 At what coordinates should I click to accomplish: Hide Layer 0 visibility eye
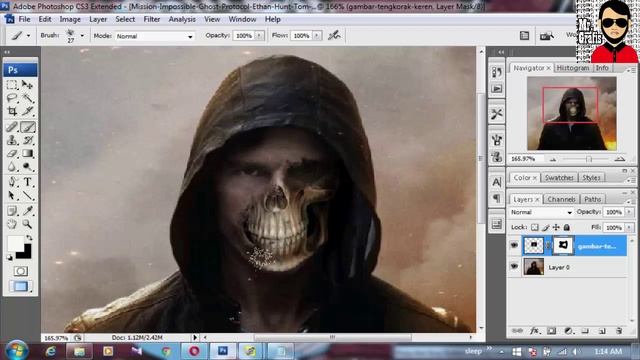coord(514,267)
